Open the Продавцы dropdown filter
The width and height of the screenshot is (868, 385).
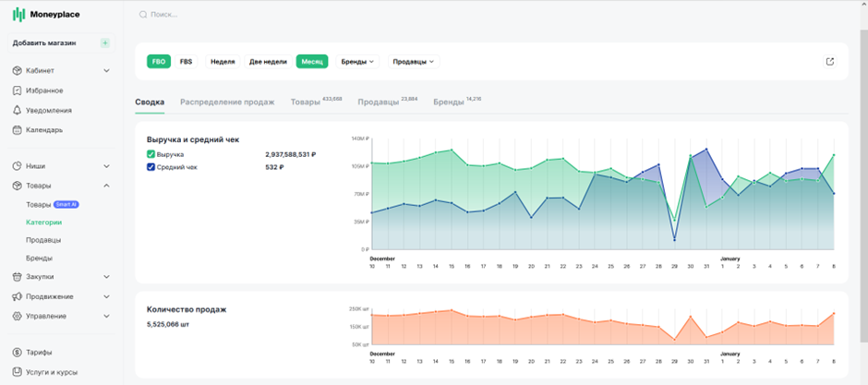coord(414,62)
